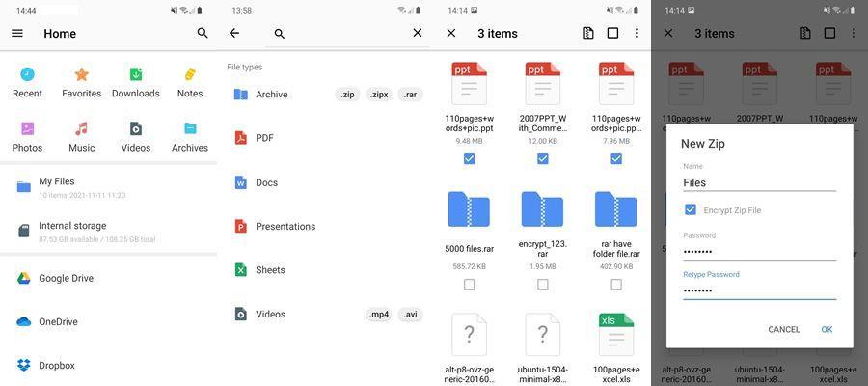Check the rar have folder file.rar checkbox

point(616,284)
